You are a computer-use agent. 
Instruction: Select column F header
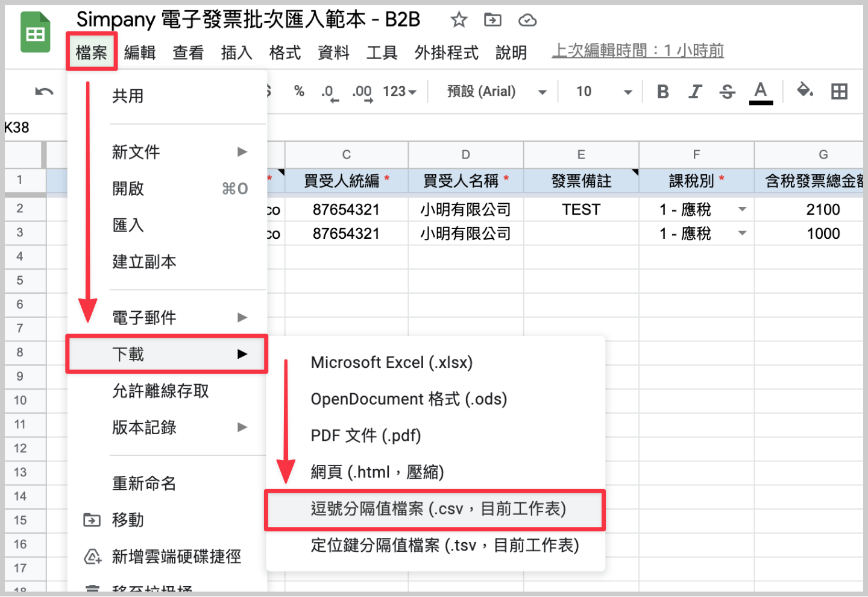coord(696,154)
